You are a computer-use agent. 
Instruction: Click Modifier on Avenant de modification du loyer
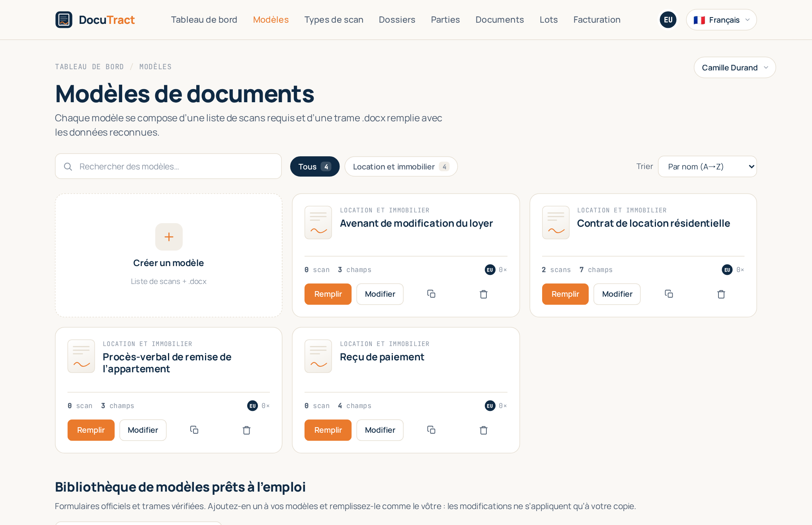tap(380, 294)
